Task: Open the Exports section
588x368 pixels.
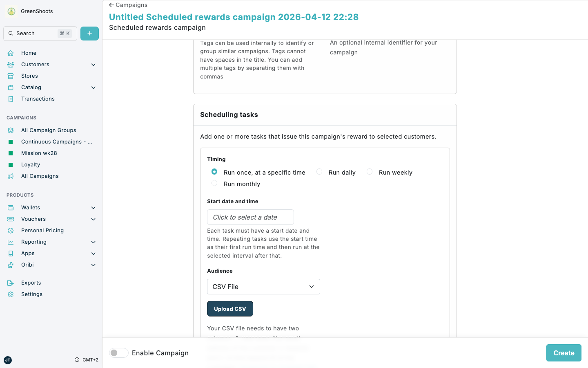Action: point(31,283)
